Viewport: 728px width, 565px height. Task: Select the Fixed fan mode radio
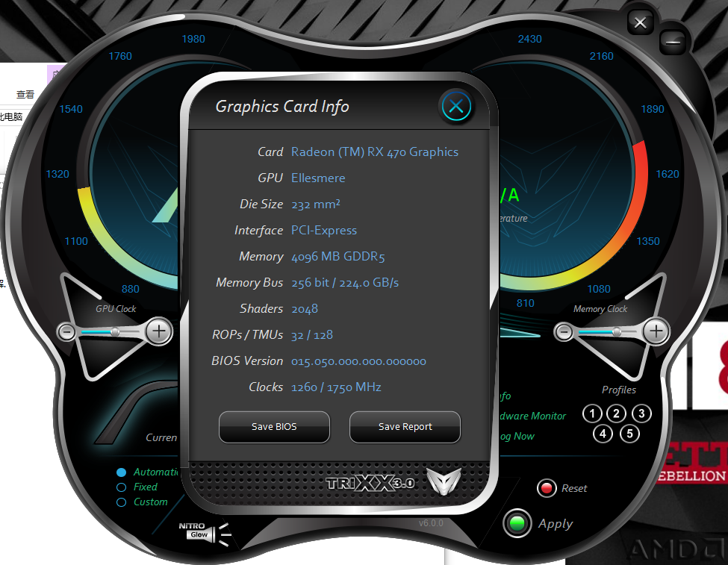[x=121, y=487]
